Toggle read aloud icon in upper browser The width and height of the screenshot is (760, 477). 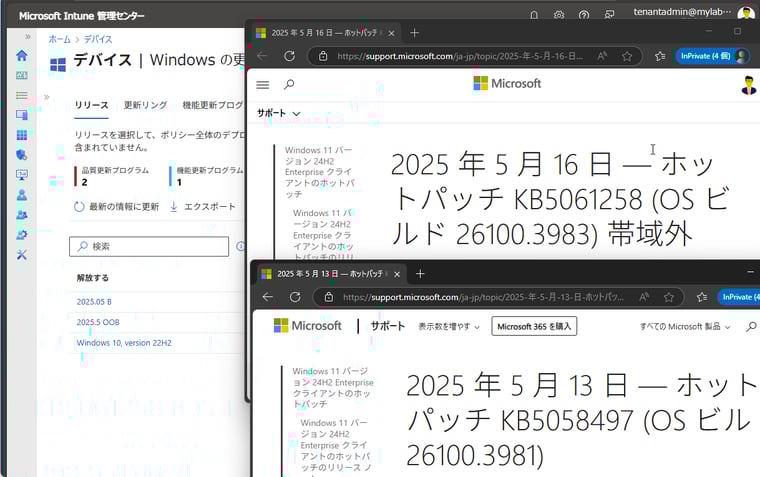pos(602,56)
